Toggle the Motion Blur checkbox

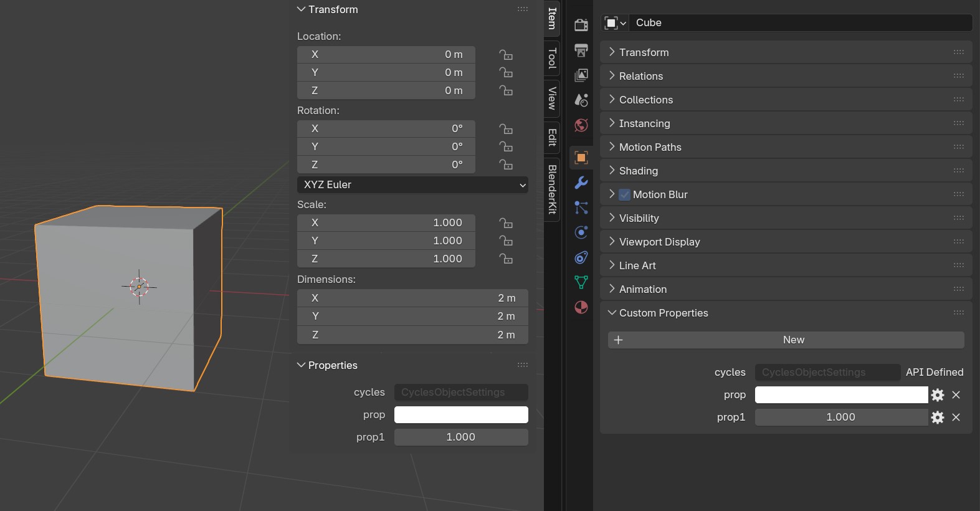(x=625, y=194)
